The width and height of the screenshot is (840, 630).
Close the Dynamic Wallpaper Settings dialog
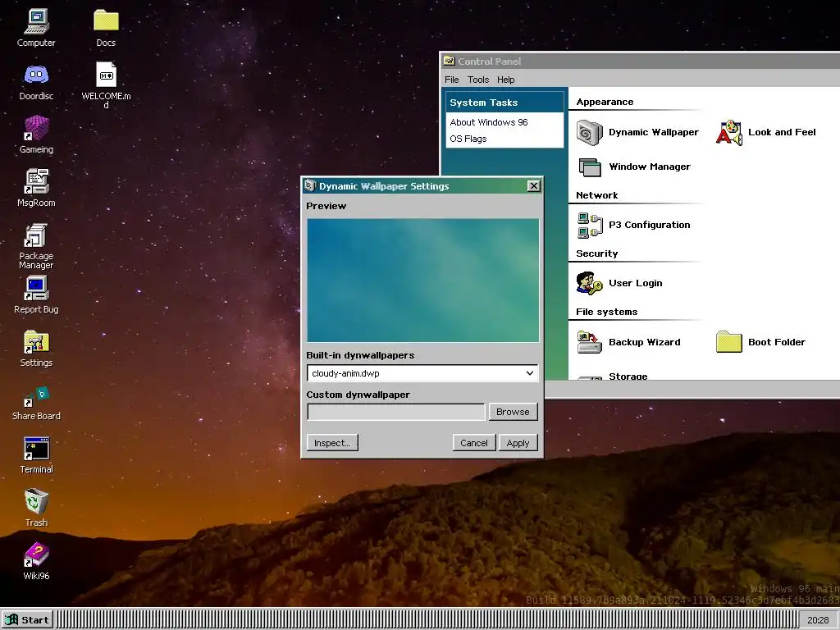[x=533, y=186]
